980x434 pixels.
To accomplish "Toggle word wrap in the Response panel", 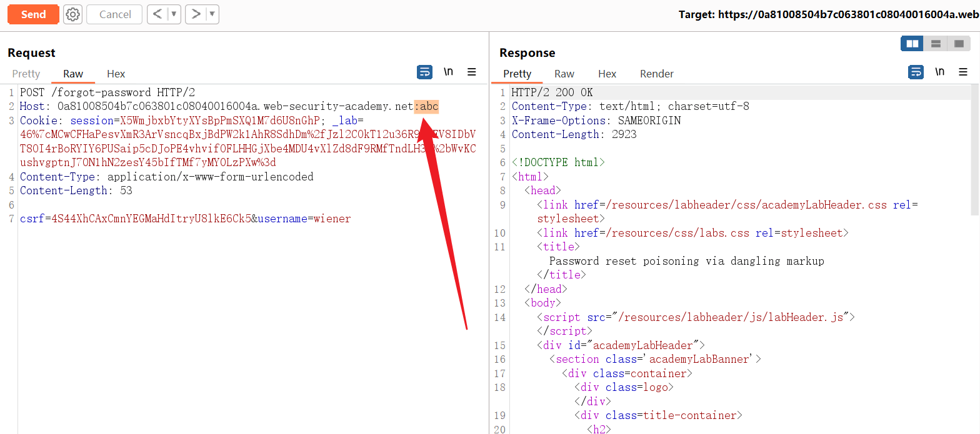I will (916, 72).
